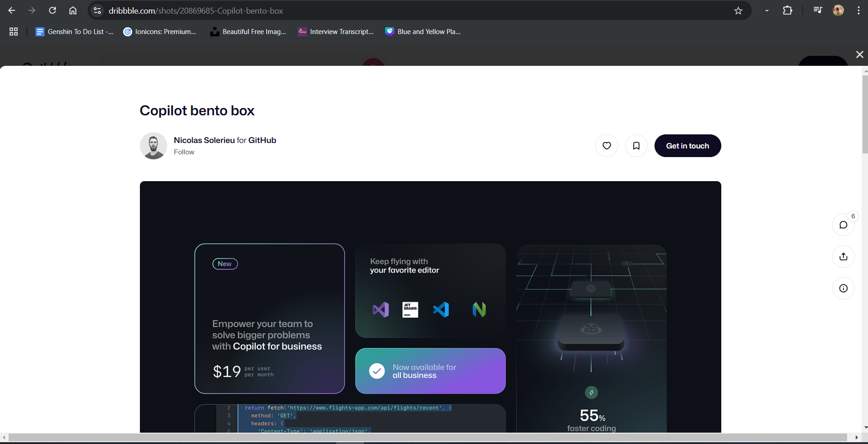Image resolution: width=868 pixels, height=444 pixels.
Task: Open Genshin To Do List bookmark
Action: (75, 32)
